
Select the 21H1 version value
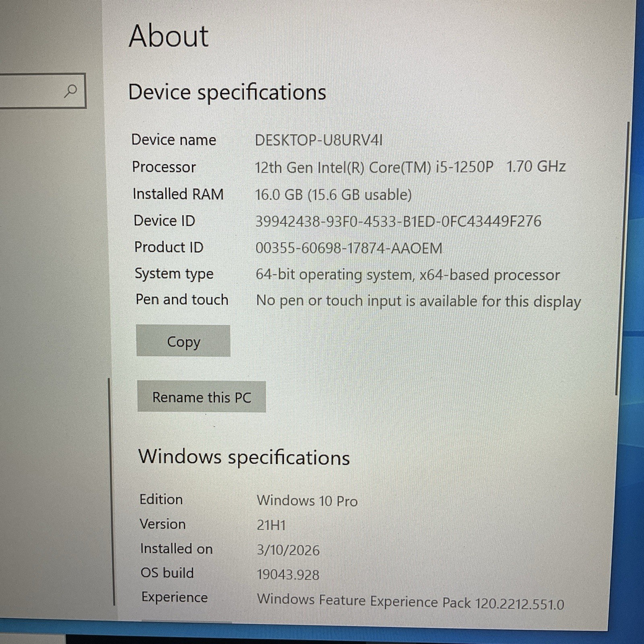(271, 525)
